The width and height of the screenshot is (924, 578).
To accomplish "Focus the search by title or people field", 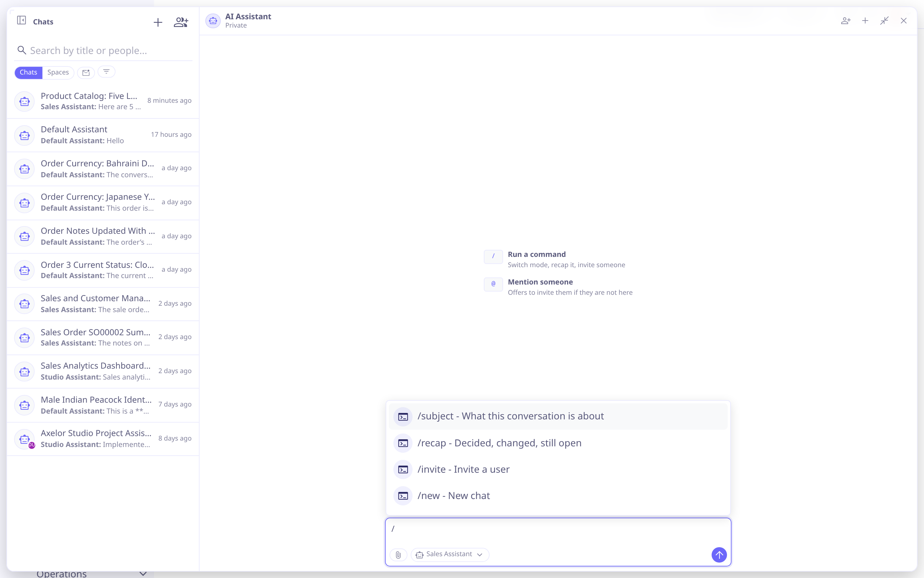I will [x=103, y=50].
